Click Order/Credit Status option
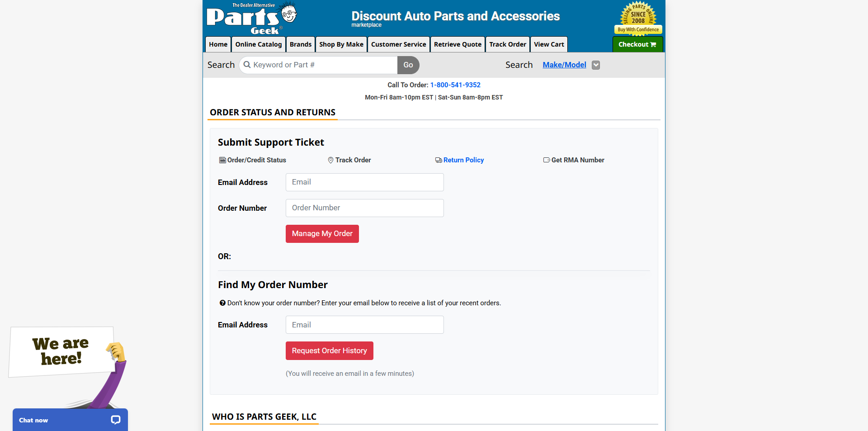Viewport: 868px width, 431px height. point(257,160)
